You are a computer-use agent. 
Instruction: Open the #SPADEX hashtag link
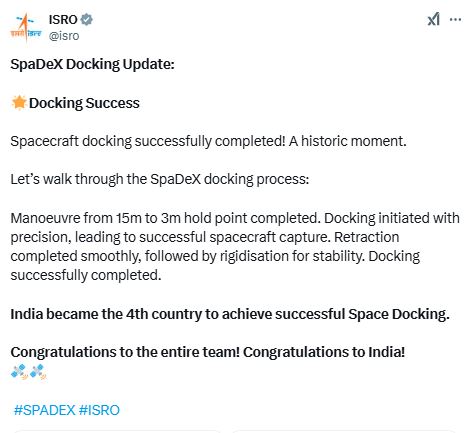(x=44, y=410)
